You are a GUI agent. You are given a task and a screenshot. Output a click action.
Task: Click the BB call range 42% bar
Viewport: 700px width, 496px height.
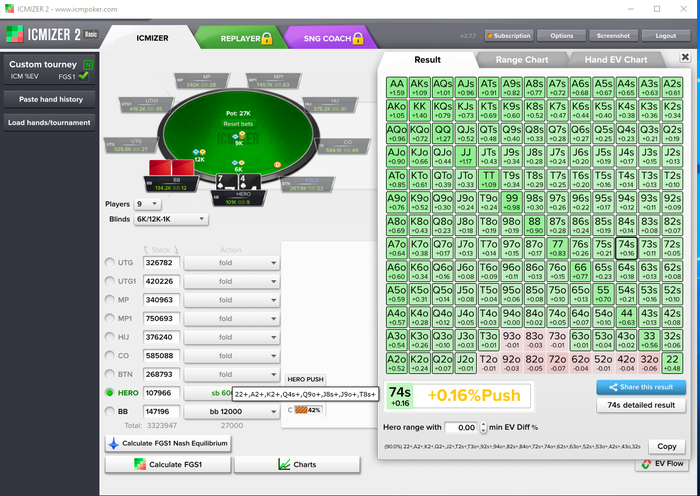(x=308, y=410)
